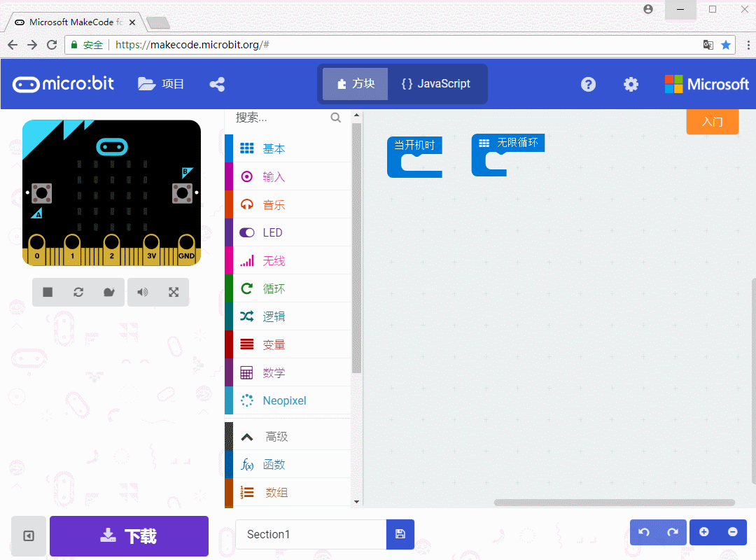Click the 下载 download button
The width and height of the screenshot is (756, 560).
coord(129,536)
